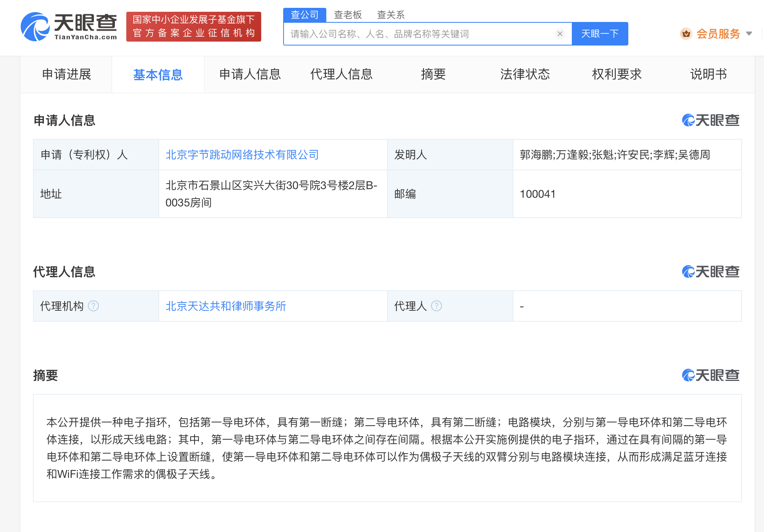Open the 申请进展 tab
The width and height of the screenshot is (764, 532).
click(x=66, y=74)
